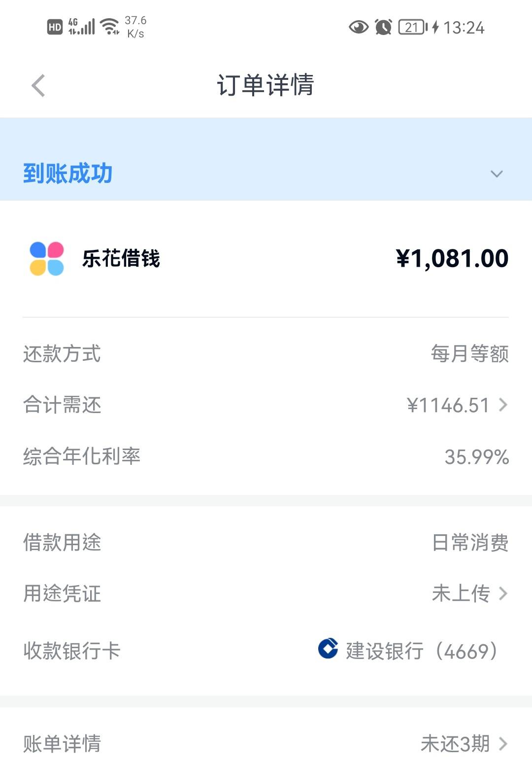Tap the battery level indicator
The image size is (532, 765).
click(413, 27)
